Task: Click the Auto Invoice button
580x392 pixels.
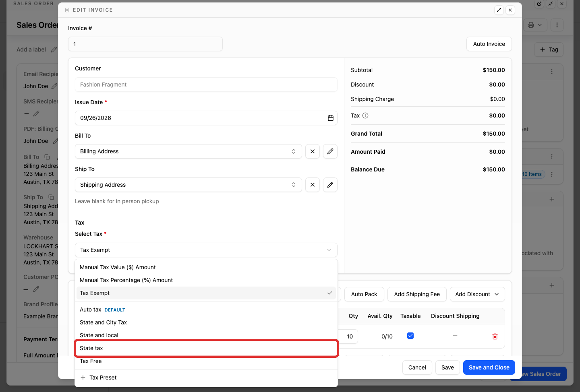Action: point(489,44)
